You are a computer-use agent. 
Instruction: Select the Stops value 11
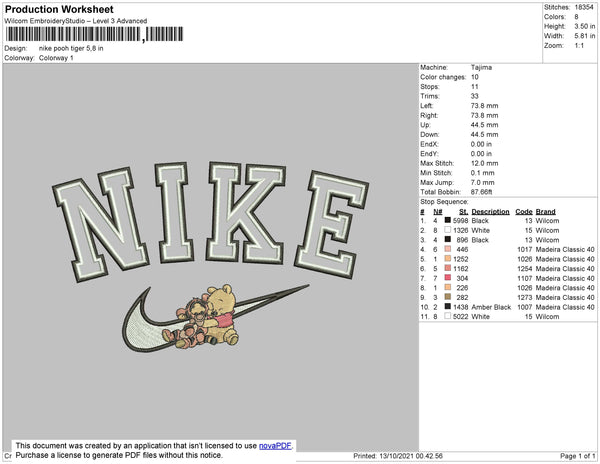[x=474, y=86]
